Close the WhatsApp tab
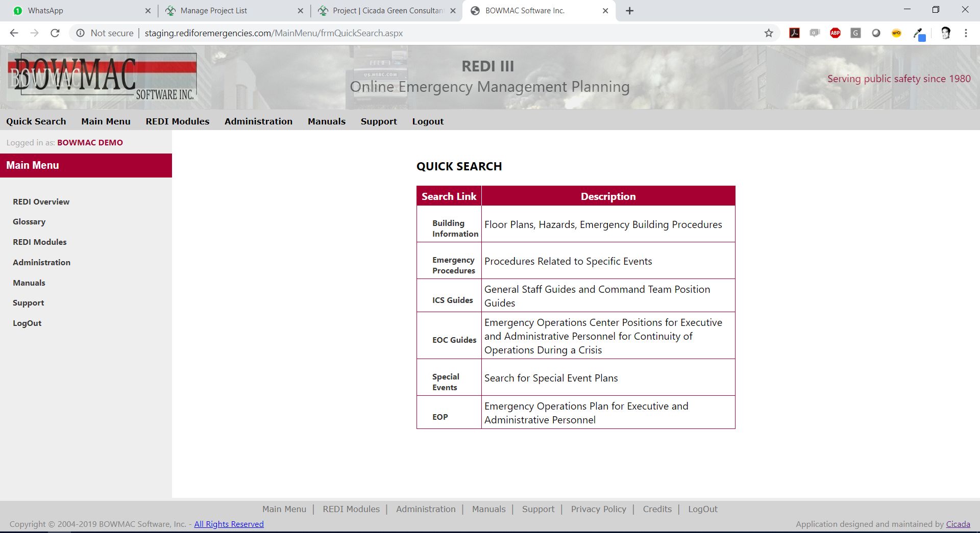 148,11
